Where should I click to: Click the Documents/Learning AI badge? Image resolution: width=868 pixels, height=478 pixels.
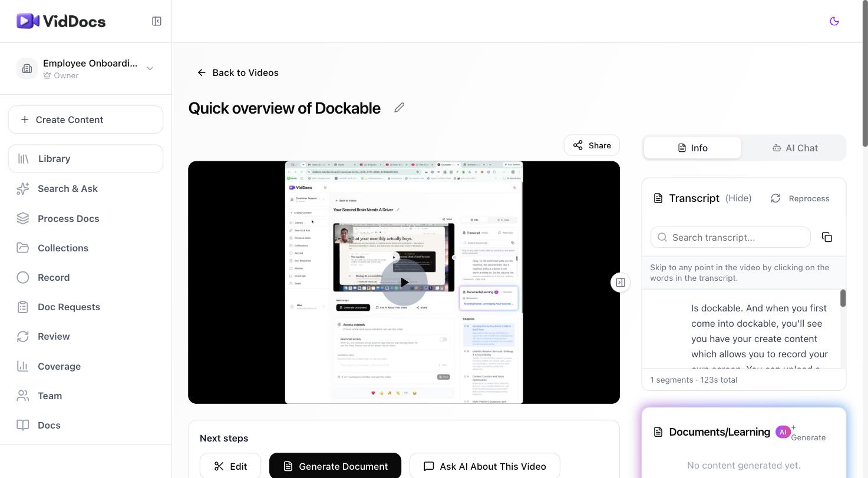pos(783,432)
